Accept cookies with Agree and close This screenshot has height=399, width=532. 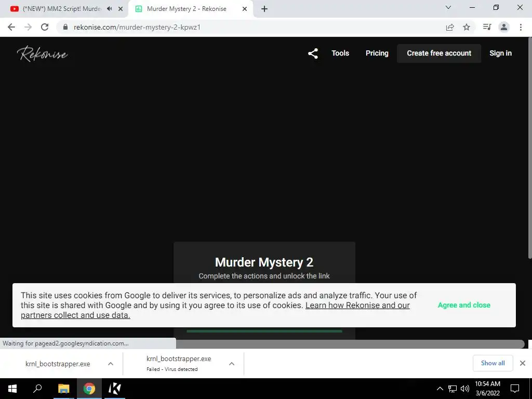[x=464, y=305]
